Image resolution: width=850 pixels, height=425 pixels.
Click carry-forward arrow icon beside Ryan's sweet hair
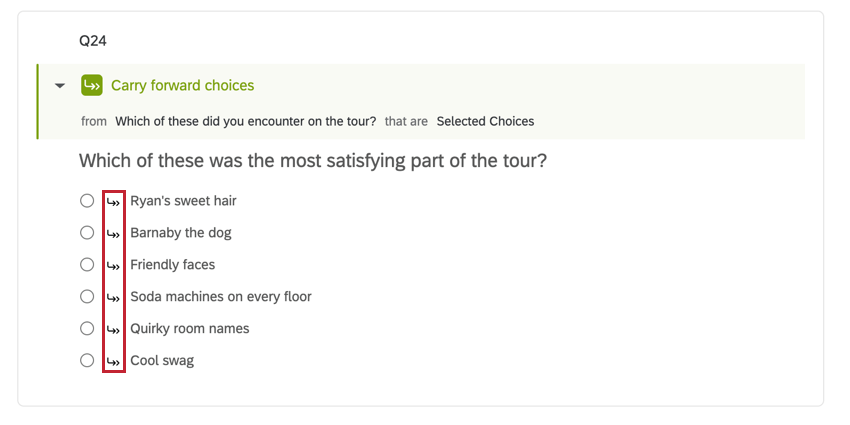[113, 201]
